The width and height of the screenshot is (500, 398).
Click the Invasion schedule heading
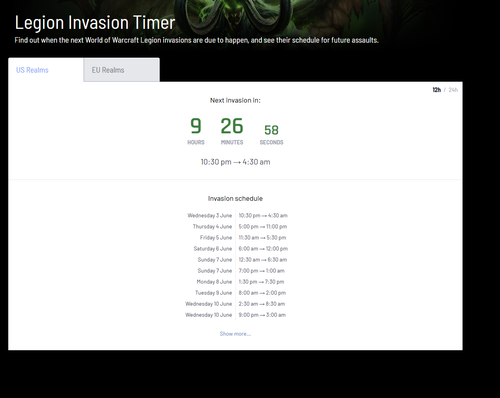point(235,199)
